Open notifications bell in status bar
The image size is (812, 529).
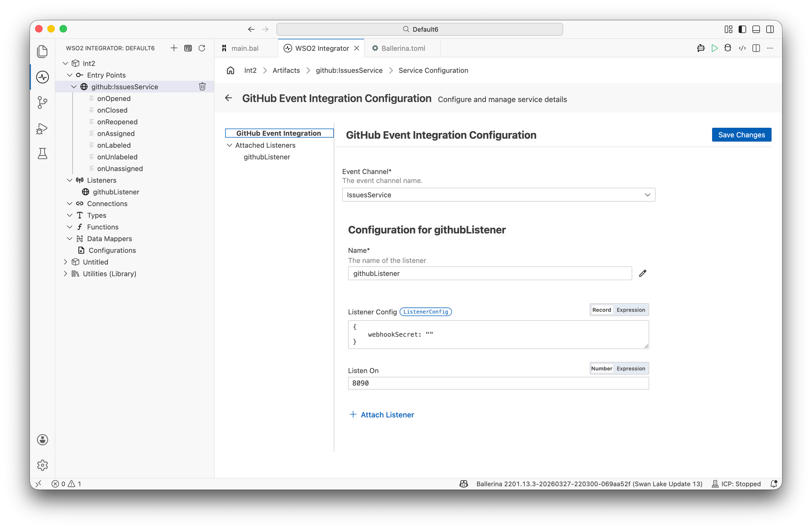pyautogui.click(x=773, y=484)
